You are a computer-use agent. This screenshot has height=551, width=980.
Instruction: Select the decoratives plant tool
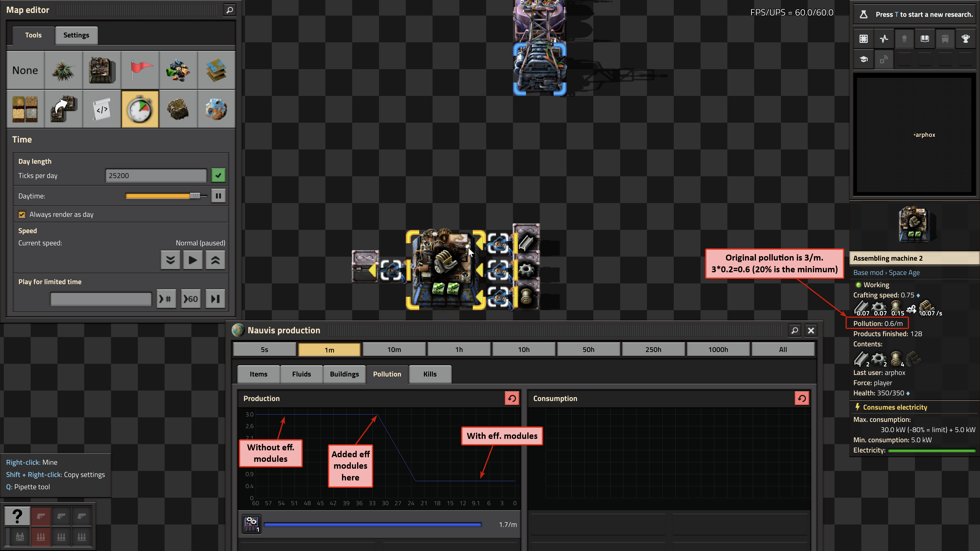pos(63,70)
